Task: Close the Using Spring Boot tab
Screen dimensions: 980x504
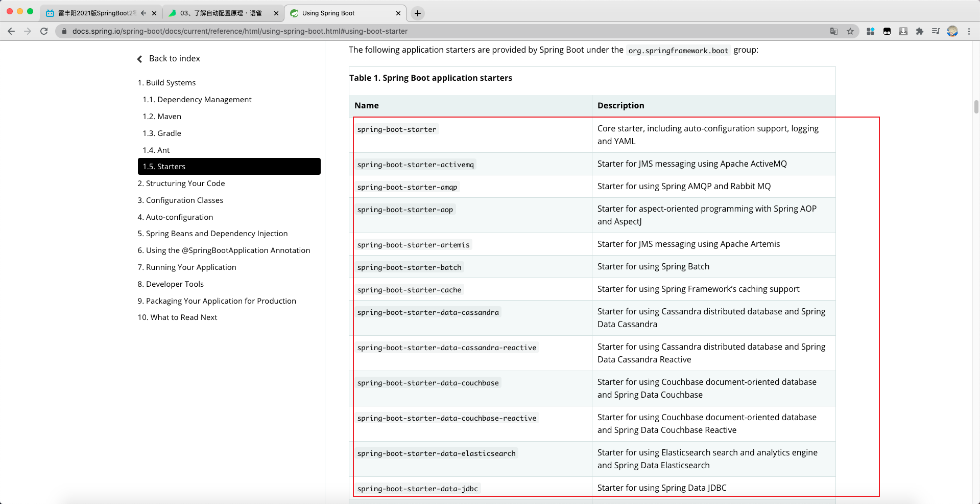Action: [398, 13]
